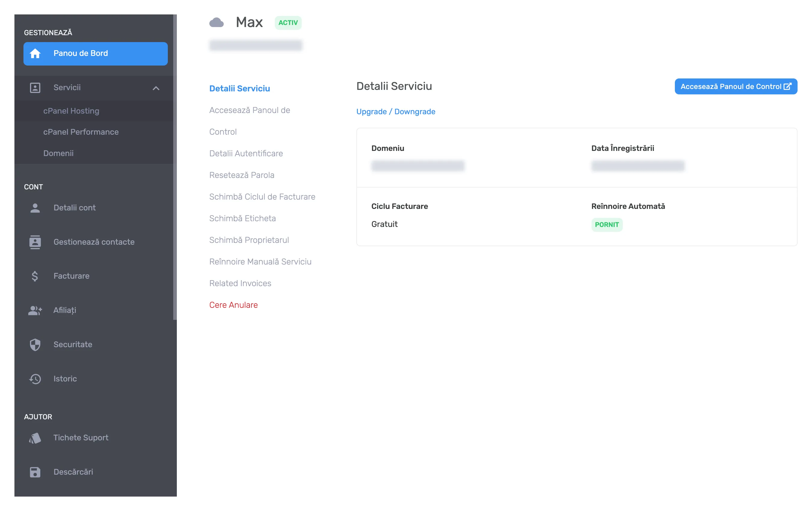Click the cloud icon next to Max

pyautogui.click(x=217, y=23)
